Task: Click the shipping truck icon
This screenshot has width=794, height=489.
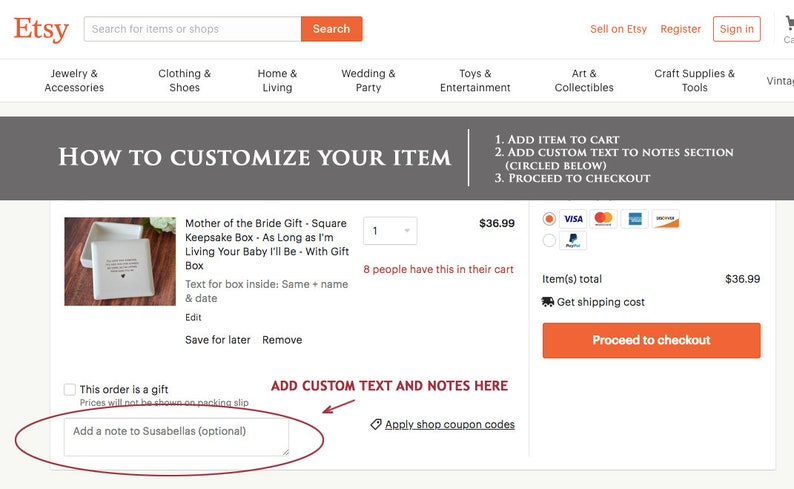Action: pyautogui.click(x=547, y=302)
